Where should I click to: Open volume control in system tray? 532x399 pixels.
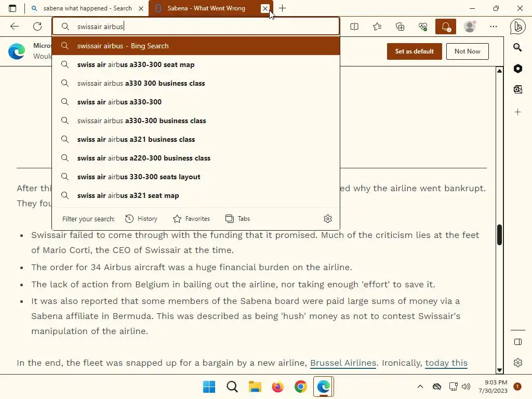coord(466,387)
